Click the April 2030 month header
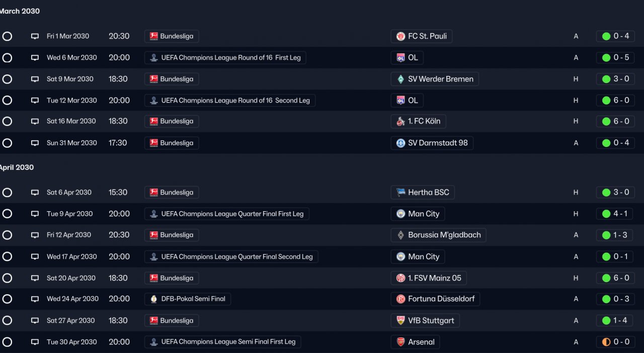Viewport: 644px width, 353px height. [17, 167]
